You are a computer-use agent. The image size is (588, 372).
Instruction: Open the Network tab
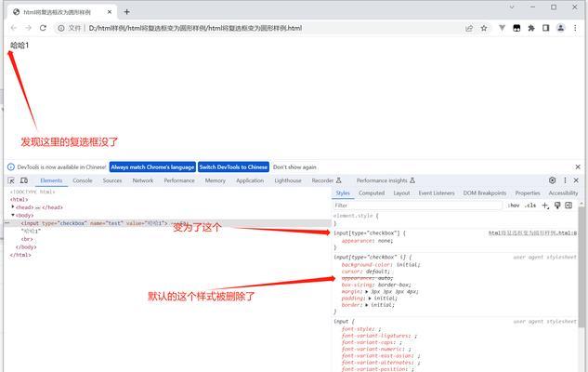coord(143,180)
